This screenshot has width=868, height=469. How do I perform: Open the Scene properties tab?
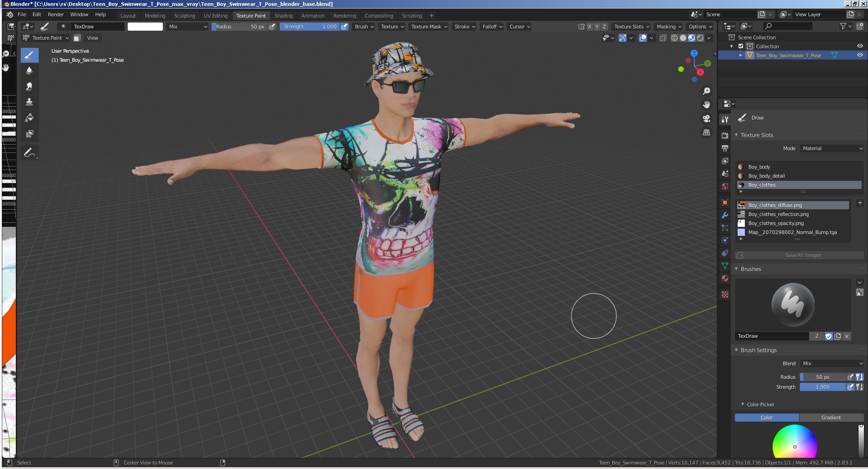coord(725,174)
